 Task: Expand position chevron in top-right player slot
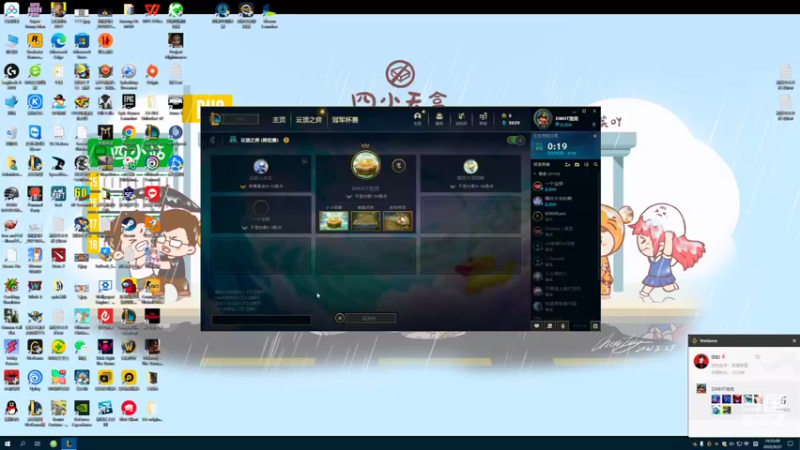pos(453,187)
